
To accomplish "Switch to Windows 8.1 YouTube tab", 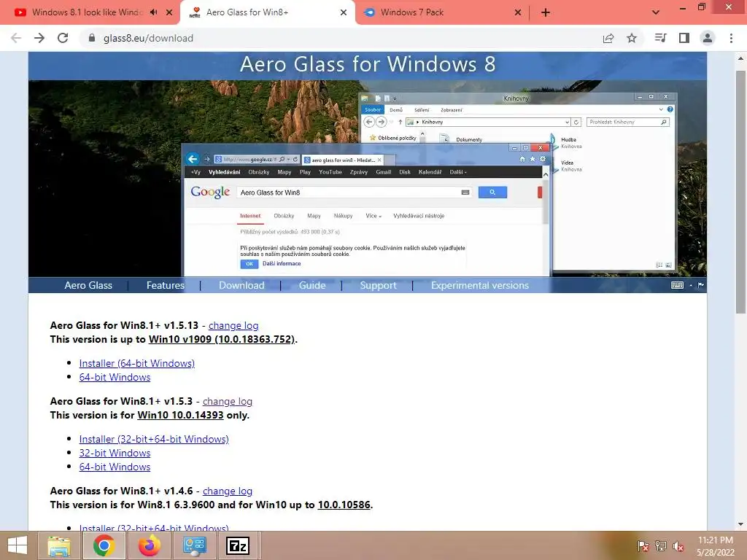I will 88,12.
